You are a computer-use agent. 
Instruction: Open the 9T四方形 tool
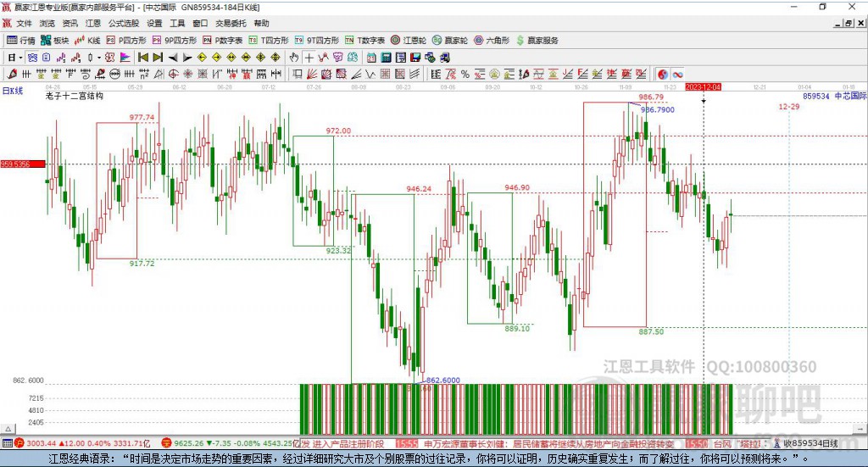point(317,41)
